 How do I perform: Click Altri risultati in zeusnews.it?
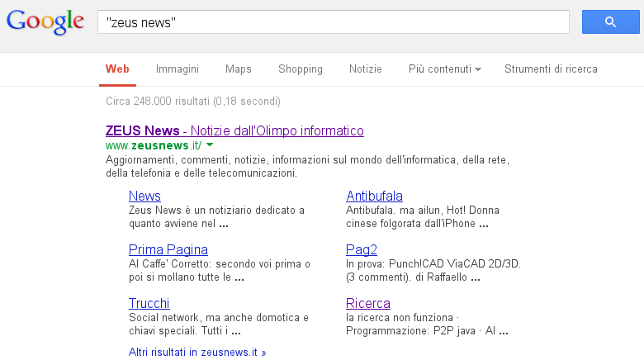[x=197, y=353]
